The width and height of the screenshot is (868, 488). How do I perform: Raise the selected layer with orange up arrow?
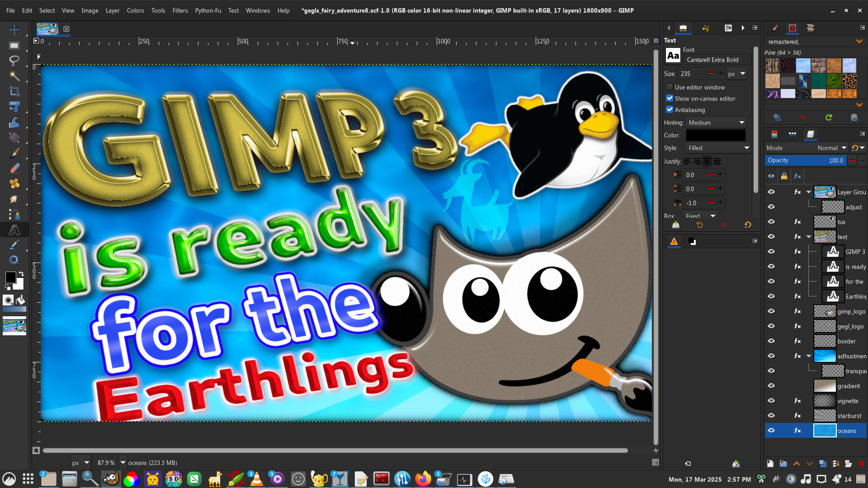point(797,464)
